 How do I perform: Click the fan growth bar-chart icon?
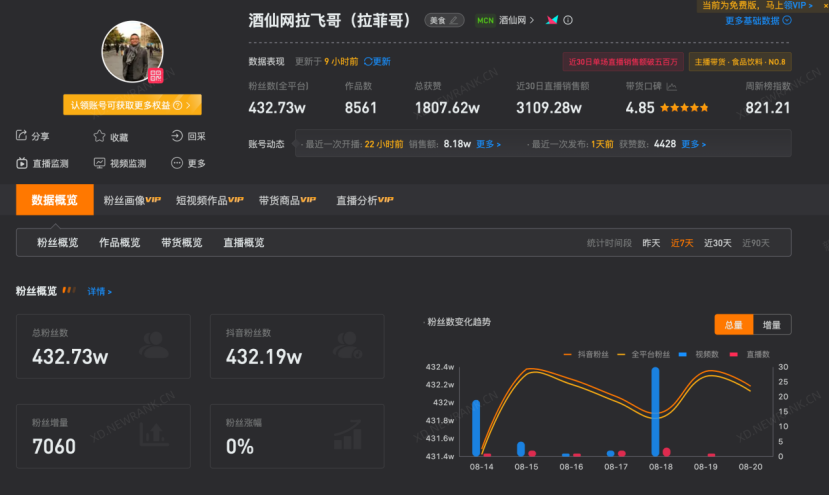[x=348, y=434]
